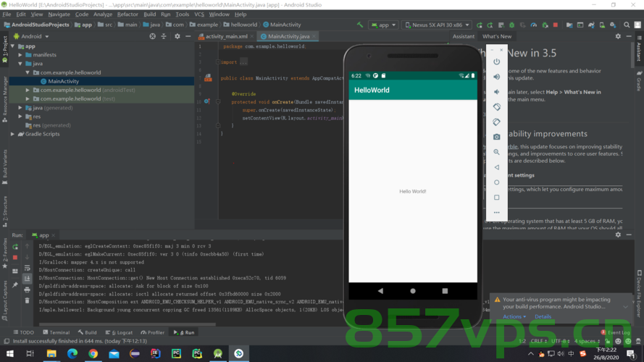This screenshot has height=362, width=644.
Task: Switch to the Assistant tab
Action: pos(464,36)
